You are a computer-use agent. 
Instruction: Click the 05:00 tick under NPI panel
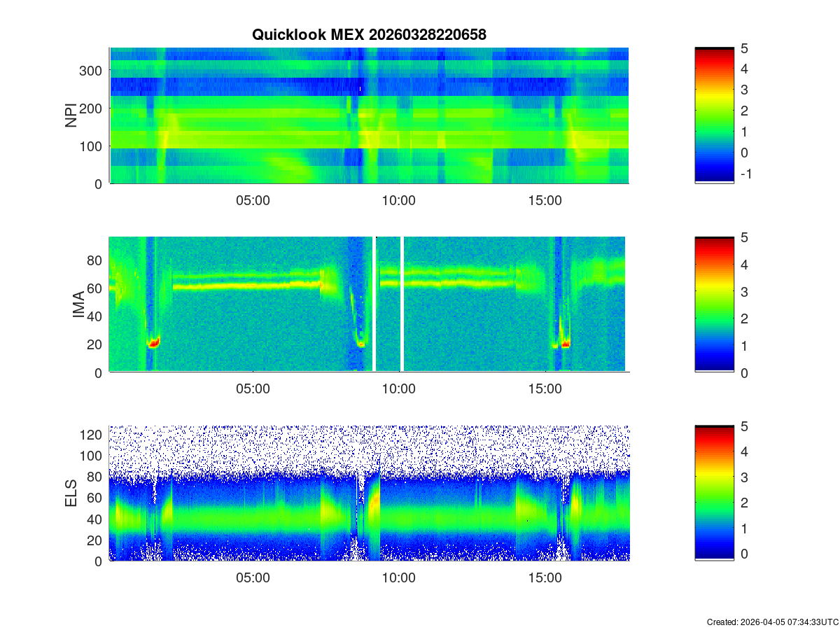(253, 201)
